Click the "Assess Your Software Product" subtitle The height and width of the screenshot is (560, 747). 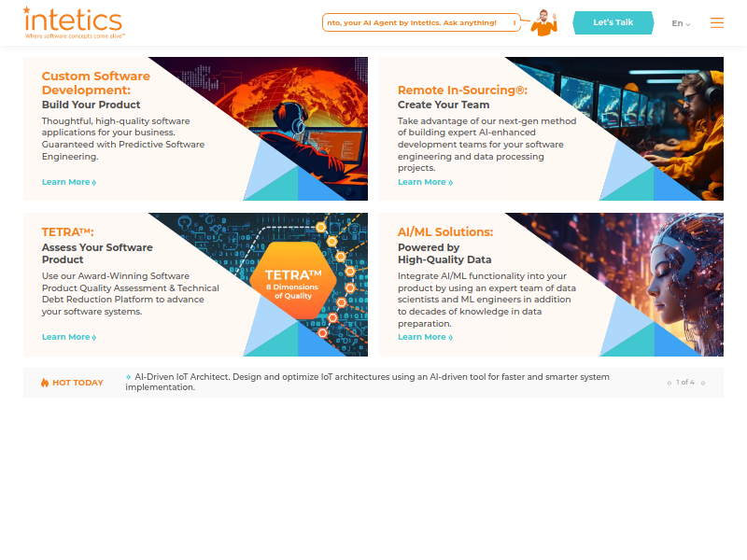click(x=97, y=253)
